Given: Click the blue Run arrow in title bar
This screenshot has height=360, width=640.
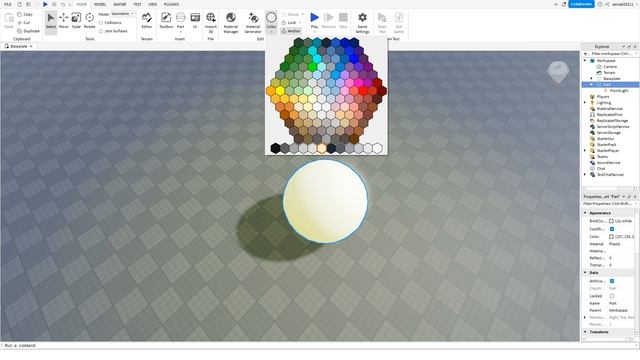Looking at the screenshot, I should [x=45, y=4].
